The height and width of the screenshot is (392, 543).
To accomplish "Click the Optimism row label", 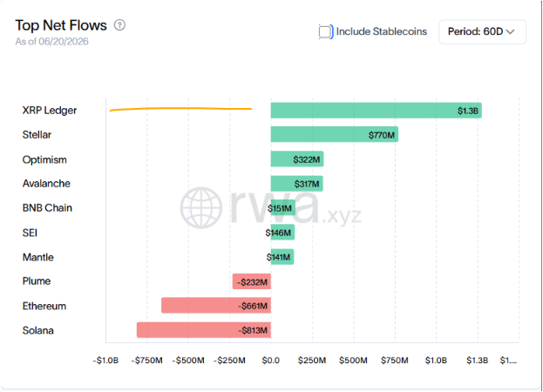I will click(x=44, y=159).
